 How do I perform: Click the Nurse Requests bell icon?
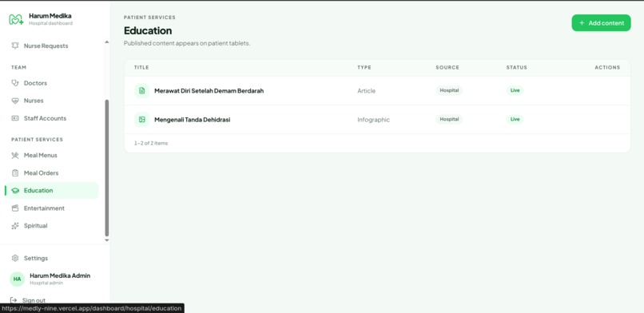[15, 46]
